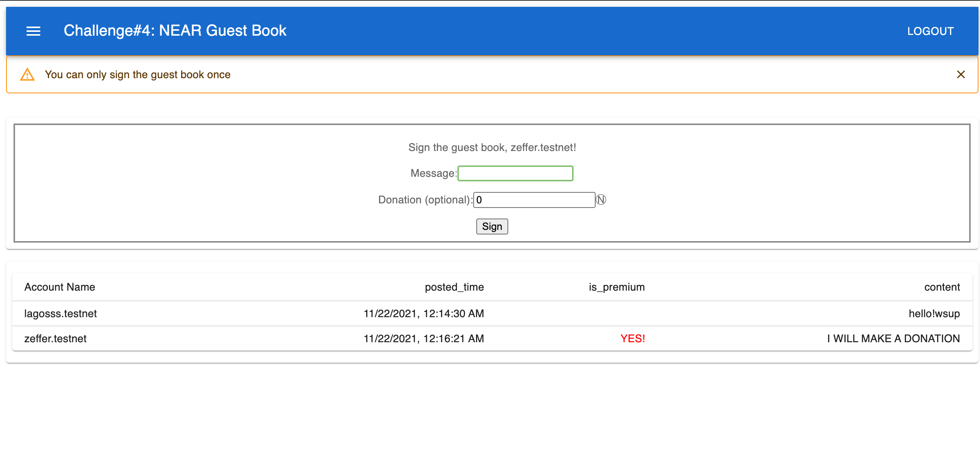Dismiss the guest book warning alert
The image size is (980, 453).
[x=961, y=74]
